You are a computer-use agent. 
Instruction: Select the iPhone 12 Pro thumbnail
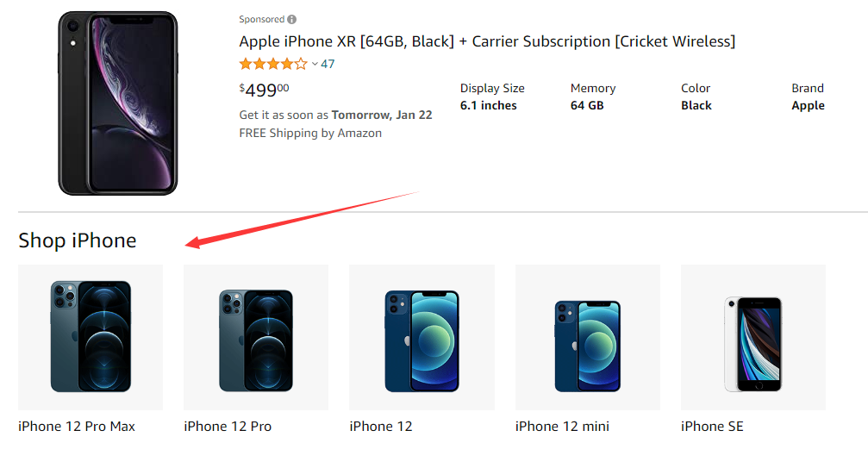coord(256,336)
